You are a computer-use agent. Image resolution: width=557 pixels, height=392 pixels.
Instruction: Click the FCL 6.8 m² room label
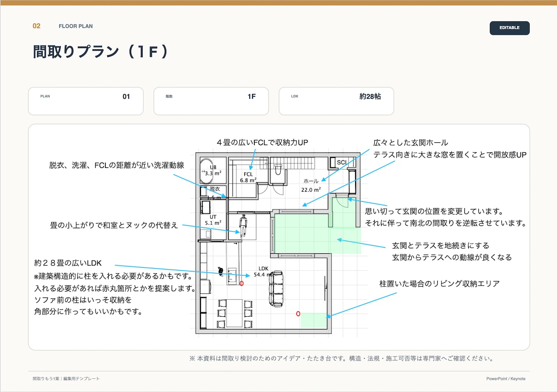[248, 177]
